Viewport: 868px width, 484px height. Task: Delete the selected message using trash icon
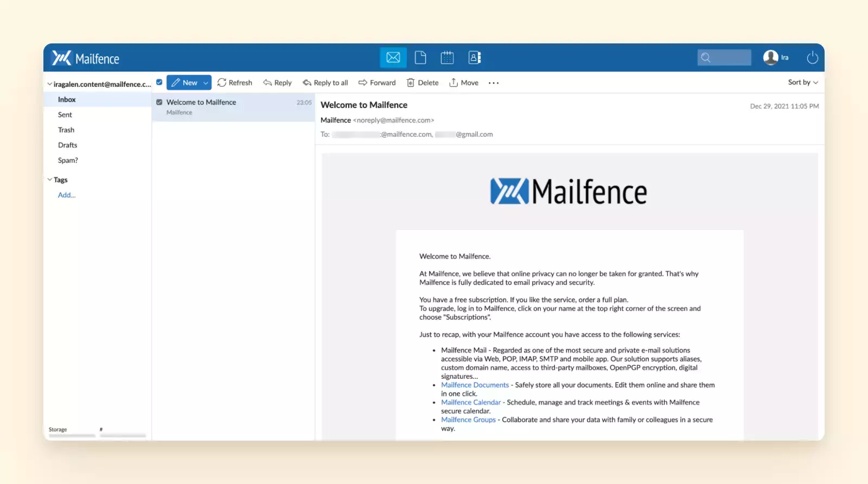[423, 82]
